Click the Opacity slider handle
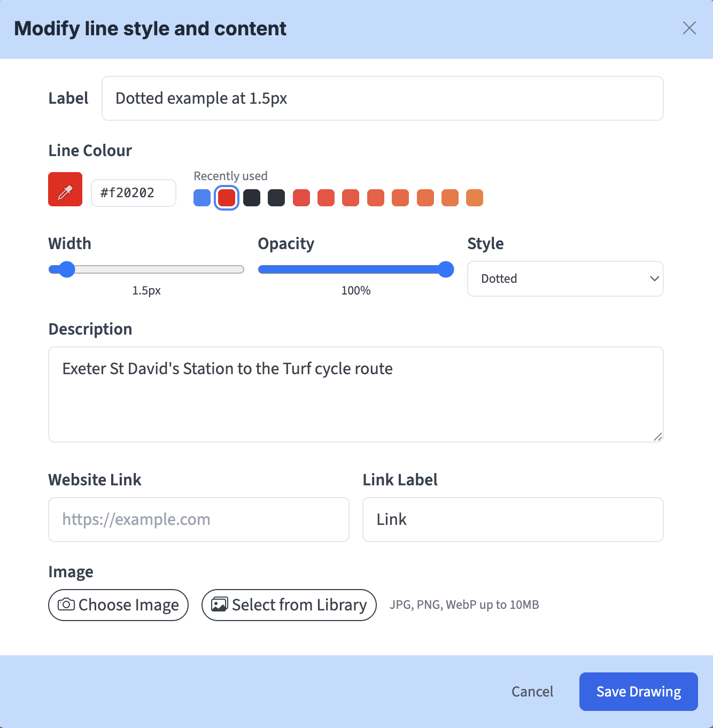 coord(446,269)
